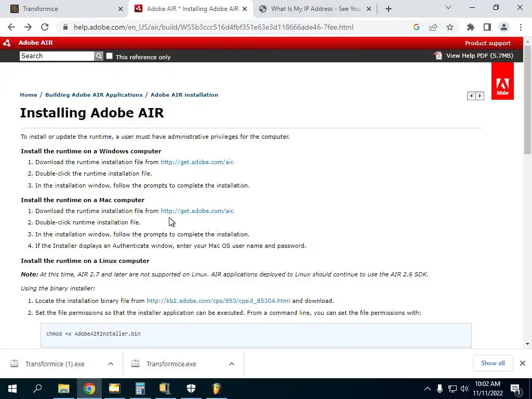The width and height of the screenshot is (532, 399).
Task: Open the Extensions puzzle icon
Action: click(x=470, y=27)
